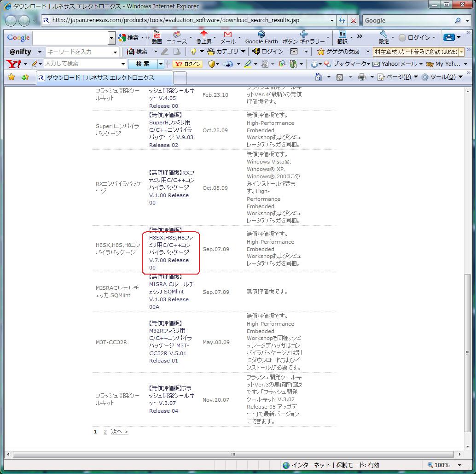Screen dimensions: 476x474
Task: Open the highlighted H8SX,H8S,H8 compiler package link
Action: pyautogui.click(x=170, y=252)
